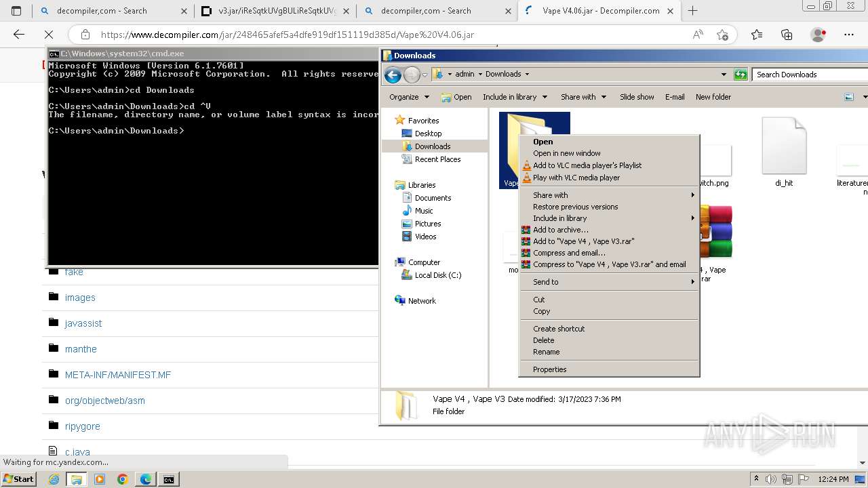
Task: Choose Restore previous versions
Action: pyautogui.click(x=609, y=207)
